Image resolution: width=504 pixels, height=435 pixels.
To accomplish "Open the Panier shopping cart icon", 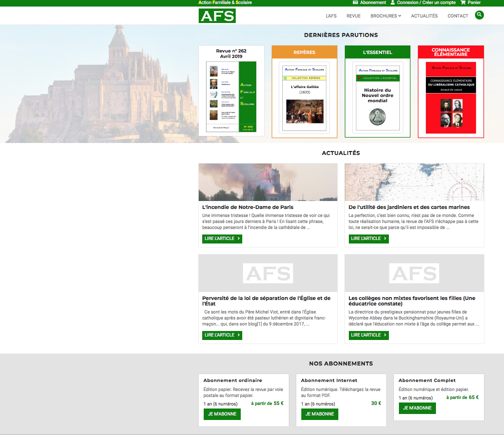I will 463,2.
